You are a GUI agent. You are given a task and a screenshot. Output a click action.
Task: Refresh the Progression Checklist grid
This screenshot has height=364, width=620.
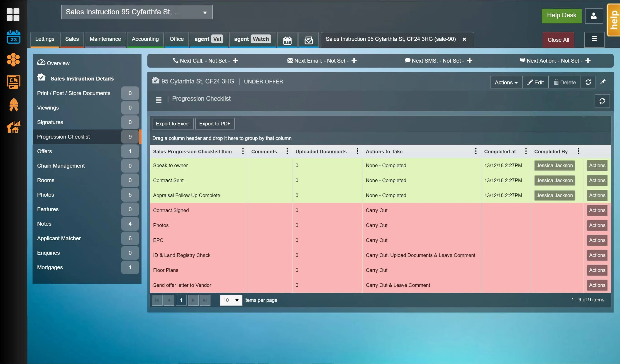pos(602,101)
